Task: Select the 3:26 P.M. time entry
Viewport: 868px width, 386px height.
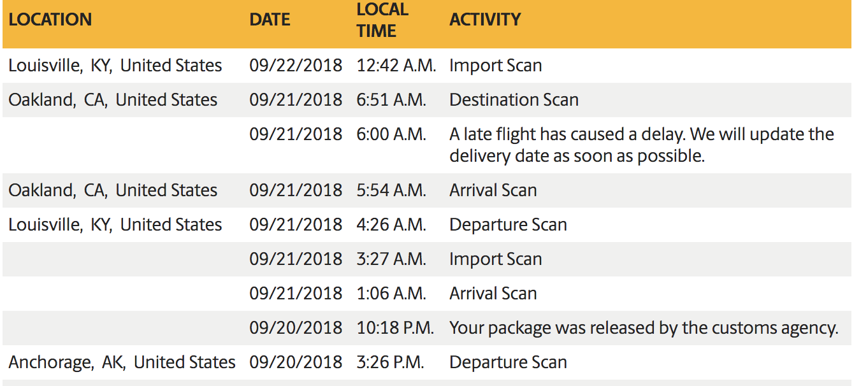Action: (x=390, y=362)
